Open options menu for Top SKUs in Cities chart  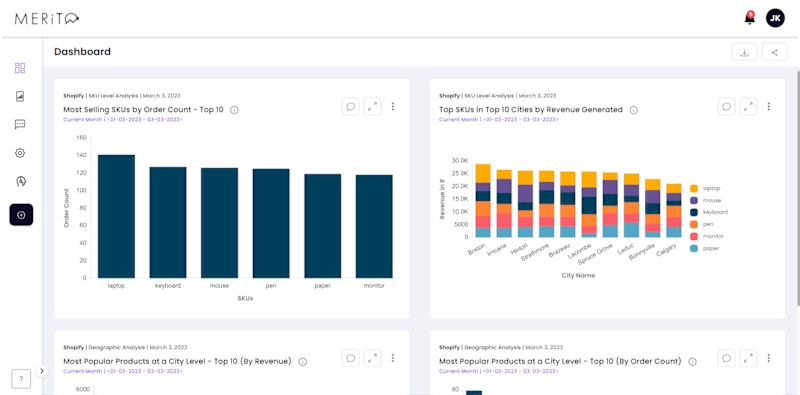tap(769, 107)
